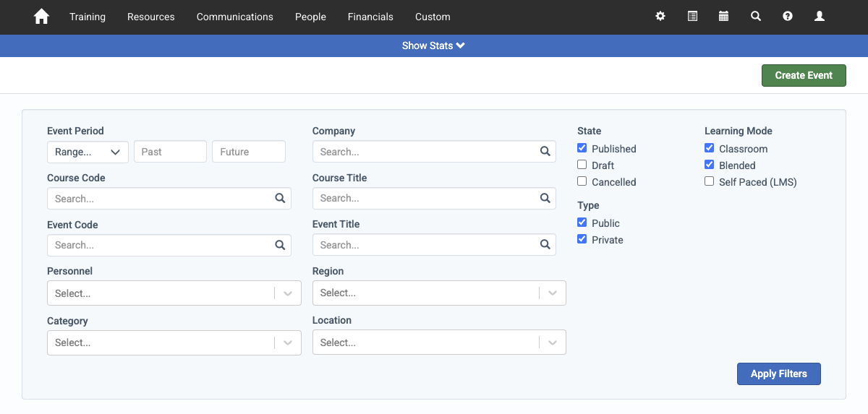Click the Apply Filters button
Viewport: 868px width, 414px height.
pyautogui.click(x=779, y=374)
